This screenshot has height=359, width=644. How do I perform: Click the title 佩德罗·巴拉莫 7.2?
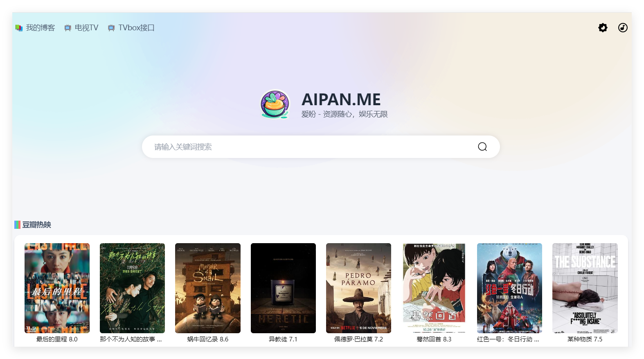[358, 339]
